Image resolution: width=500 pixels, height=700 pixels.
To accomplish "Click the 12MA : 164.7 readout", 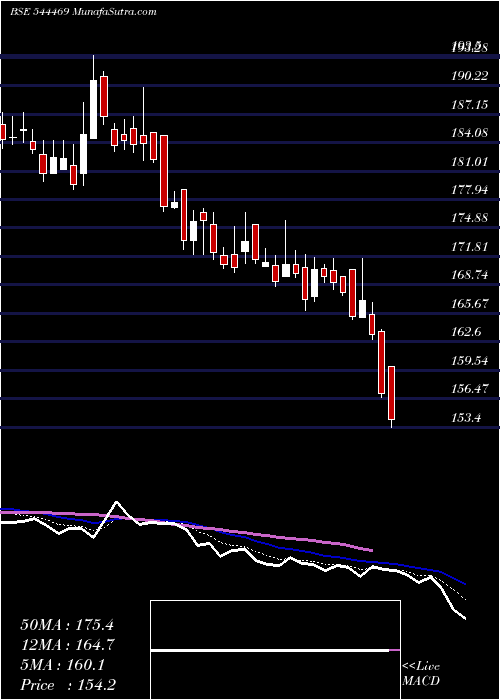I will pos(67,645).
